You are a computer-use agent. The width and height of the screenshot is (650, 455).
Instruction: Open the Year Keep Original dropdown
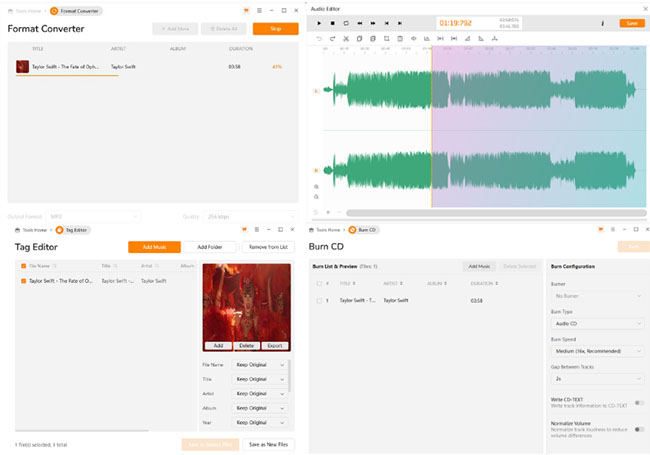[260, 423]
